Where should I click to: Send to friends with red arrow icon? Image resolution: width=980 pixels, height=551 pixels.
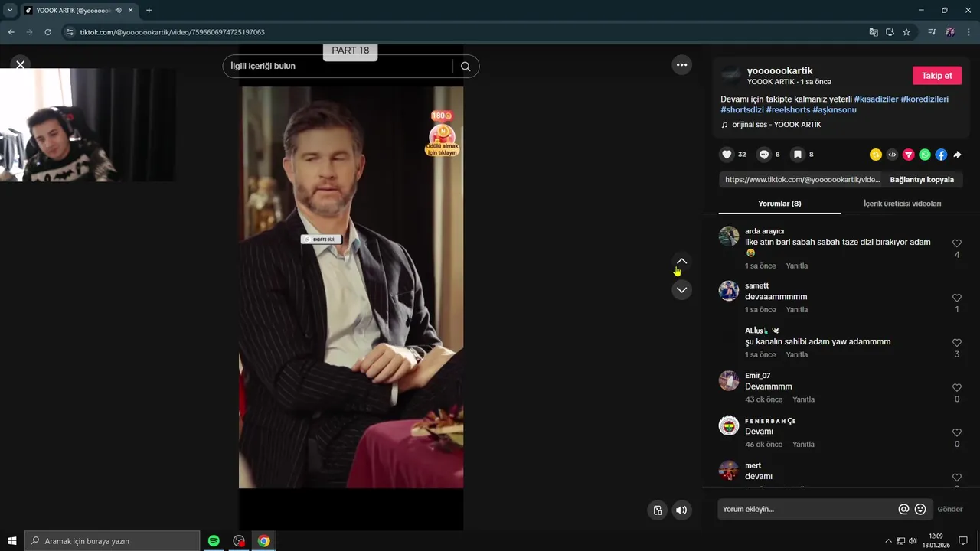[909, 155]
